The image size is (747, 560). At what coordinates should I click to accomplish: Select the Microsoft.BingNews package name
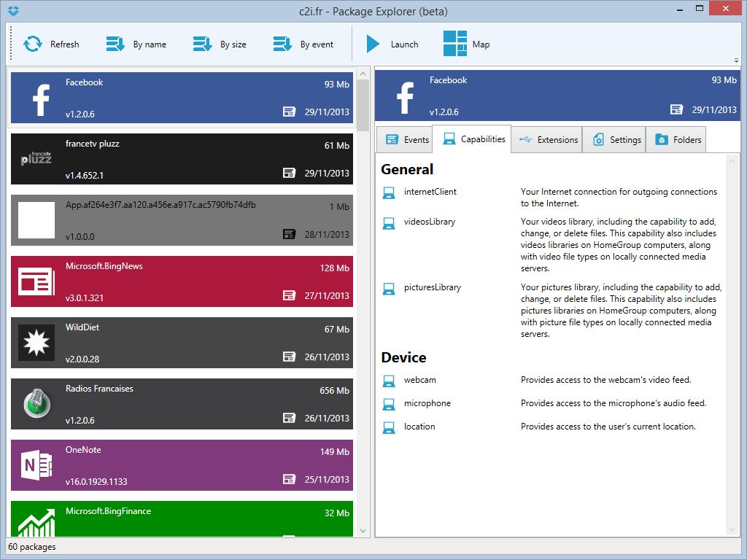(104, 265)
